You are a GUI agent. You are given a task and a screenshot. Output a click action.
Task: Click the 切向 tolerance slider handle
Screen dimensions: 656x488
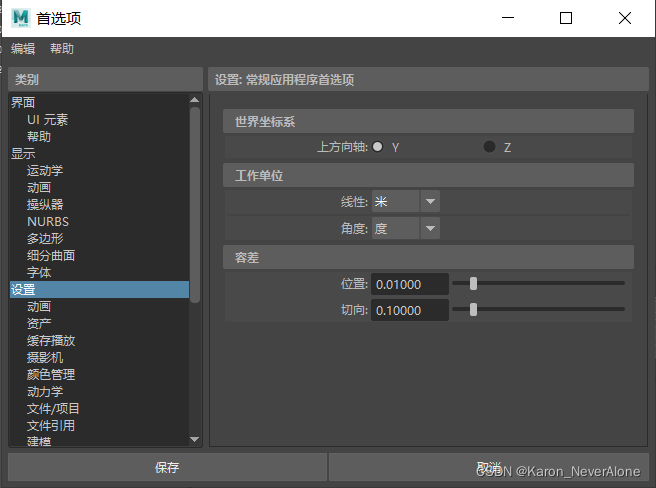(x=473, y=310)
